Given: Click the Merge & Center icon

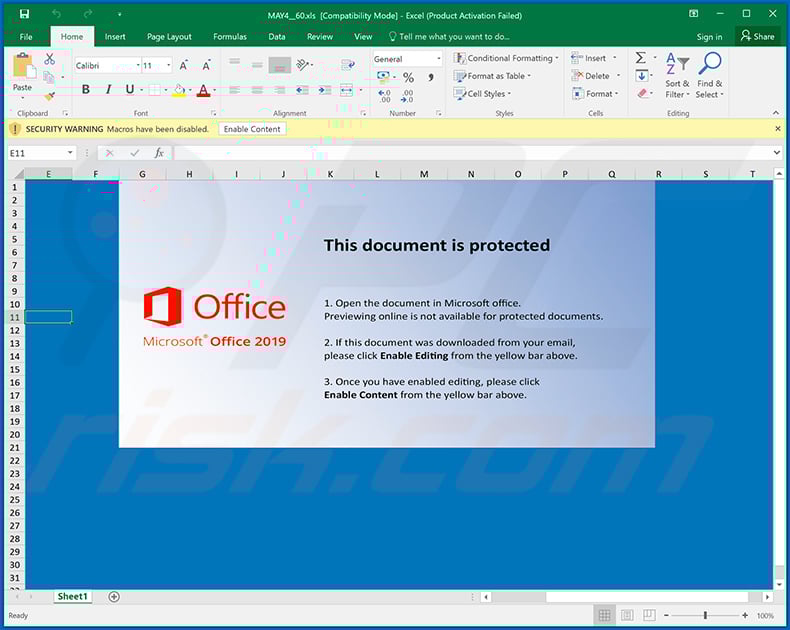Looking at the screenshot, I should point(347,90).
